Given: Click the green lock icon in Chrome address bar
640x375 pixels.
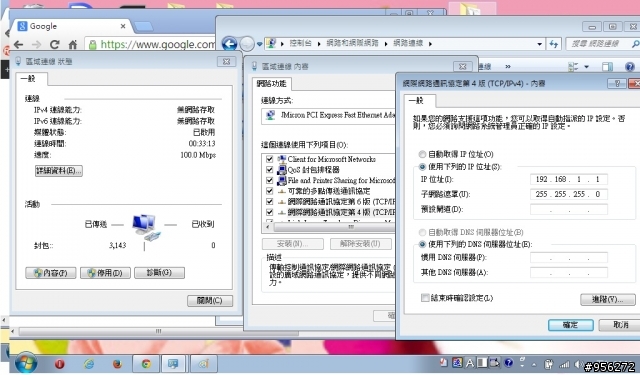Looking at the screenshot, I should [x=93, y=44].
